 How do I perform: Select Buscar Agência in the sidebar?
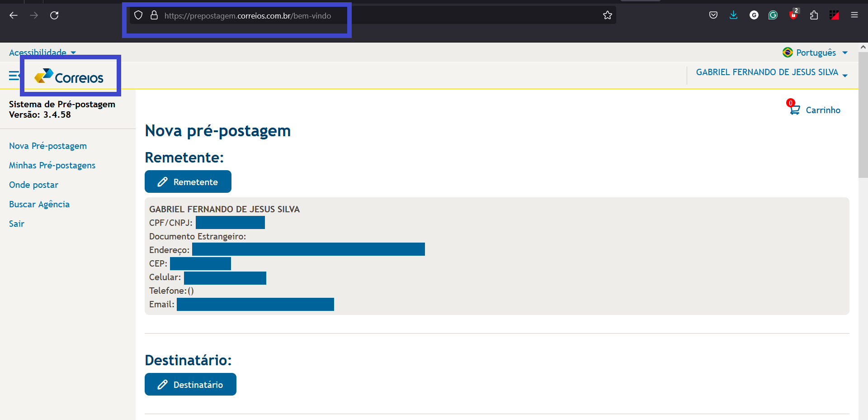click(x=39, y=204)
